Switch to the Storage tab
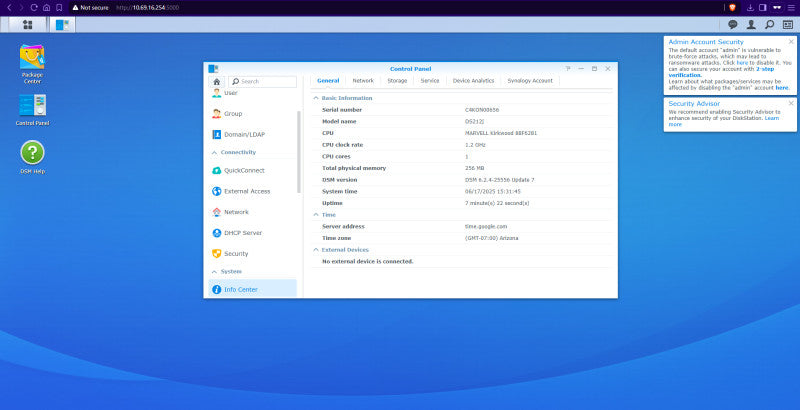 pos(397,81)
